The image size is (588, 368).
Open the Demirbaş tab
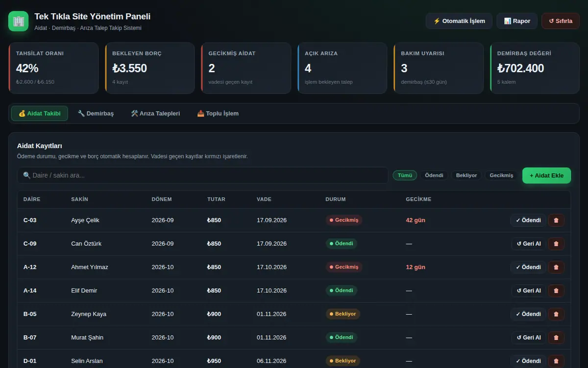96,113
